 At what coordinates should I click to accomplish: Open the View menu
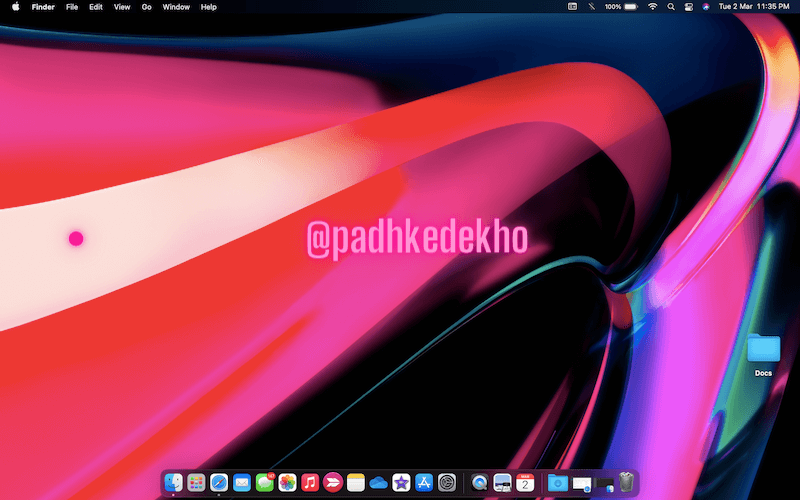tap(122, 7)
